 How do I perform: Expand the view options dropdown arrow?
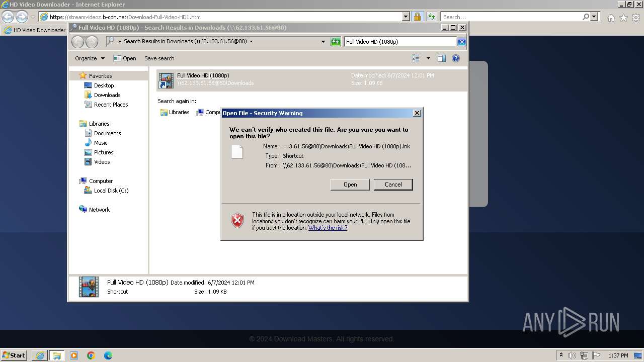tap(428, 58)
